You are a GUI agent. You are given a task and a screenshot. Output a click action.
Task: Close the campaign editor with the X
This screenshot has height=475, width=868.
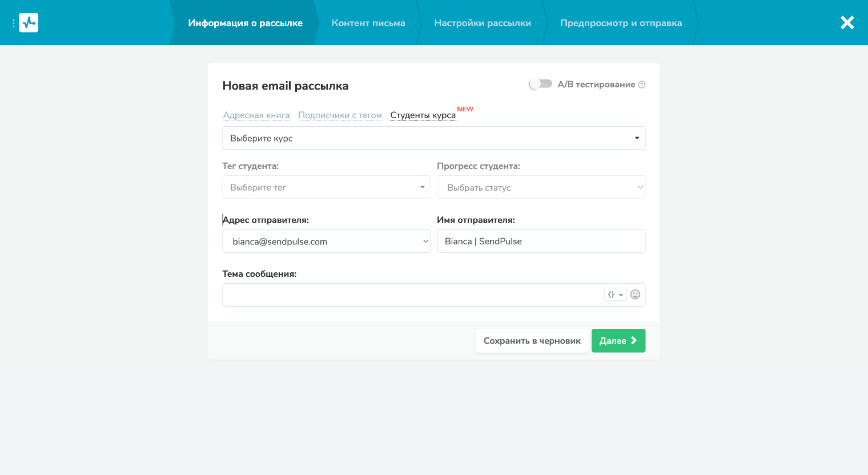847,23
